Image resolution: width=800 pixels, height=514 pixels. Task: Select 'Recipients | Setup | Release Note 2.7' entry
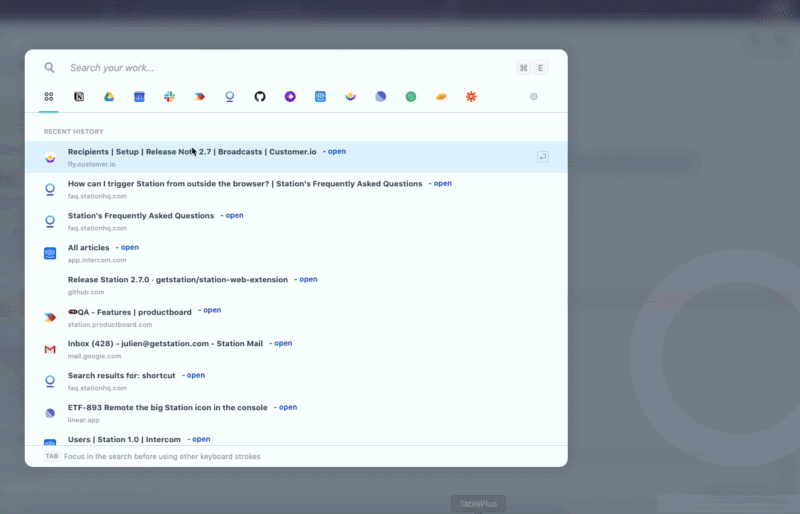click(x=296, y=157)
